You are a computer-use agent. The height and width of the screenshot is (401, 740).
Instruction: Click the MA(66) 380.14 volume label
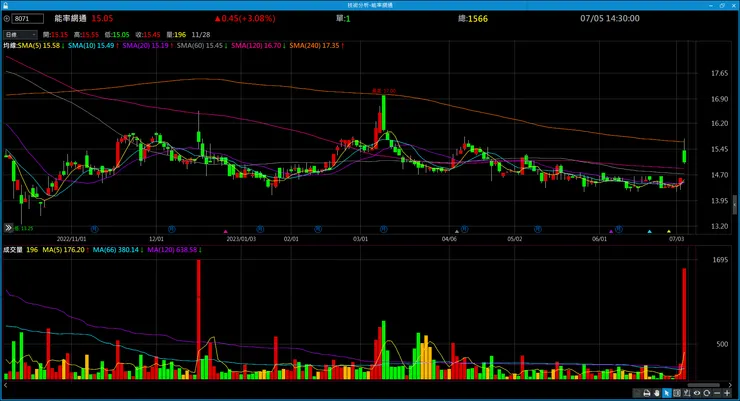(117, 250)
